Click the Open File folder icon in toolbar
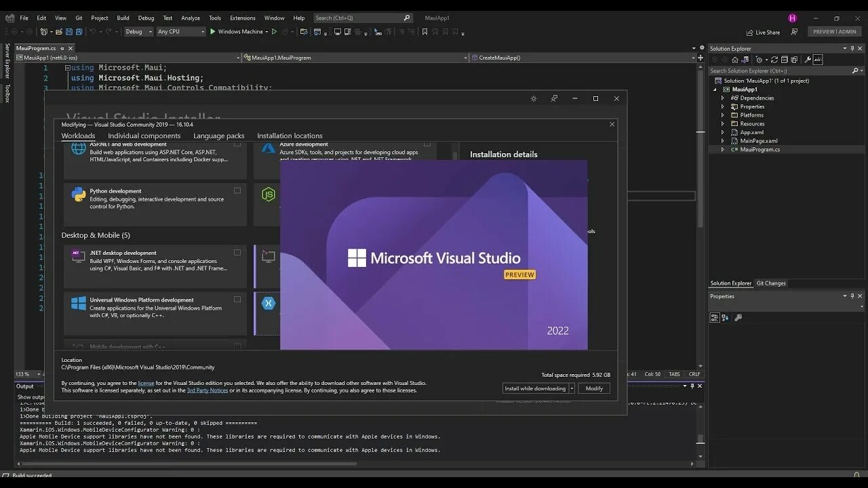 pos(59,31)
